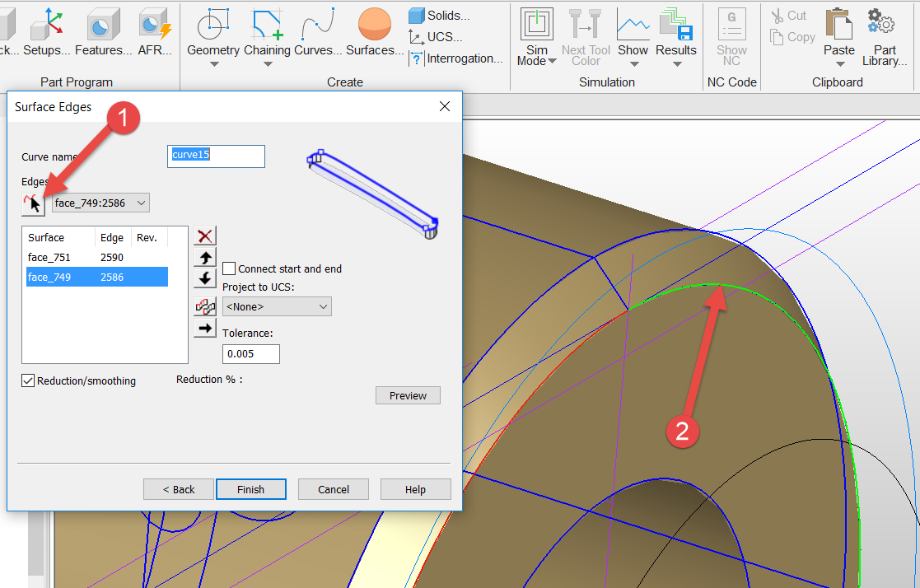Viewport: 920px width, 588px height.
Task: Disable Reduction/smoothing option
Action: [x=28, y=380]
